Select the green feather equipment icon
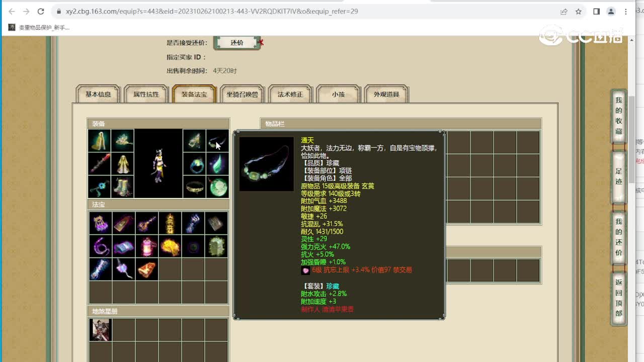 [217, 164]
